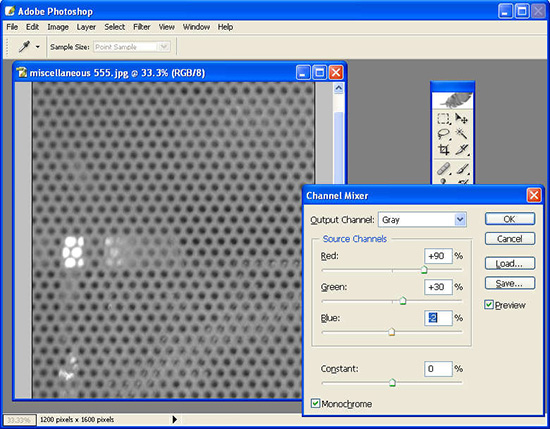Click the Load... button
This screenshot has height=429, width=550.
point(510,263)
